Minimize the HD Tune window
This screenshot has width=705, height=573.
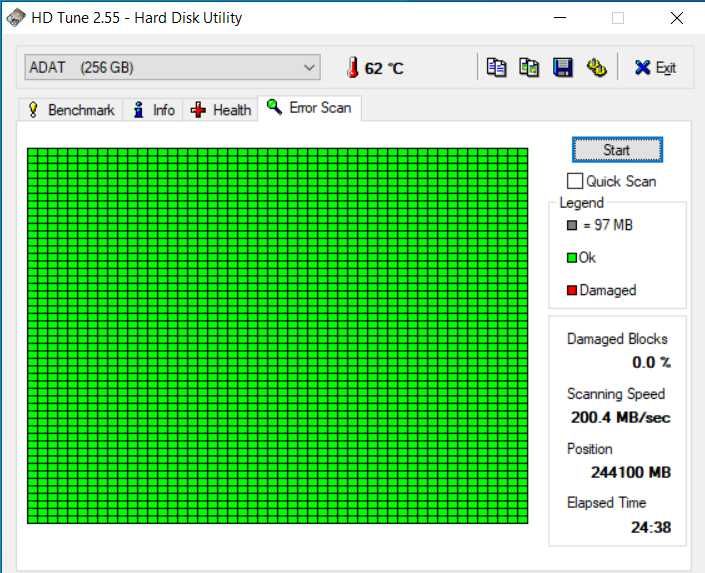coord(560,18)
